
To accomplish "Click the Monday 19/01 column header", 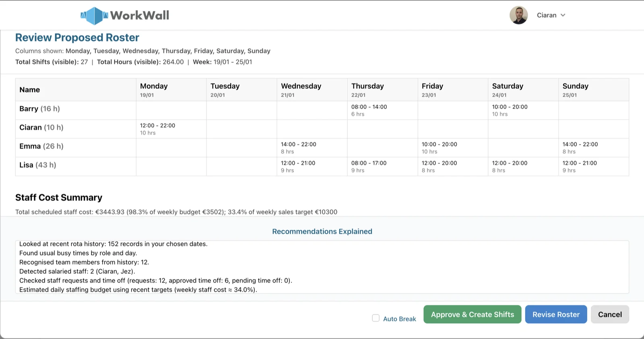I will coord(171,90).
